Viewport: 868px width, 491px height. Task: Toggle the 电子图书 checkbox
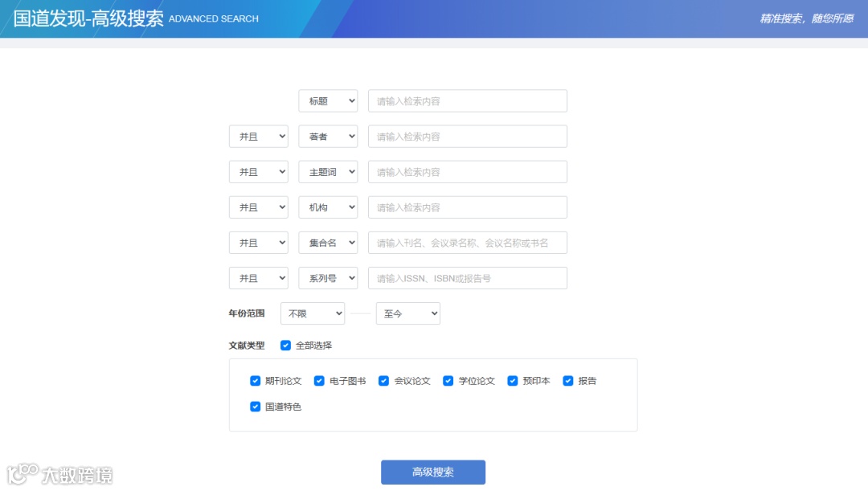click(319, 381)
